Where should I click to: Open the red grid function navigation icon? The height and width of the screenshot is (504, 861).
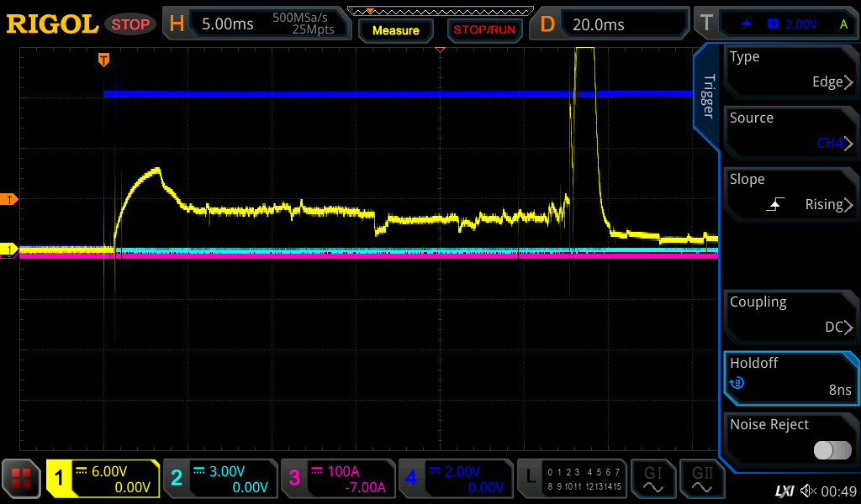point(22,479)
